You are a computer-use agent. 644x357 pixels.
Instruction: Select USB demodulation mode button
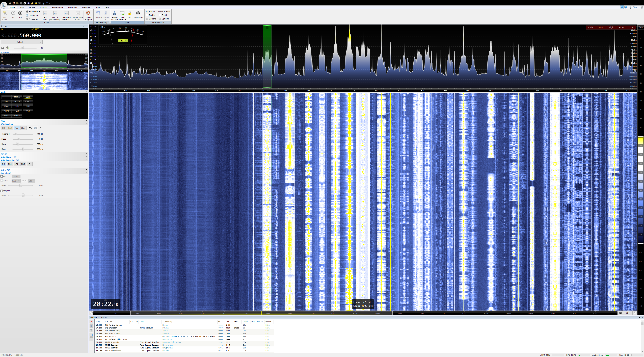pyautogui.click(x=28, y=111)
